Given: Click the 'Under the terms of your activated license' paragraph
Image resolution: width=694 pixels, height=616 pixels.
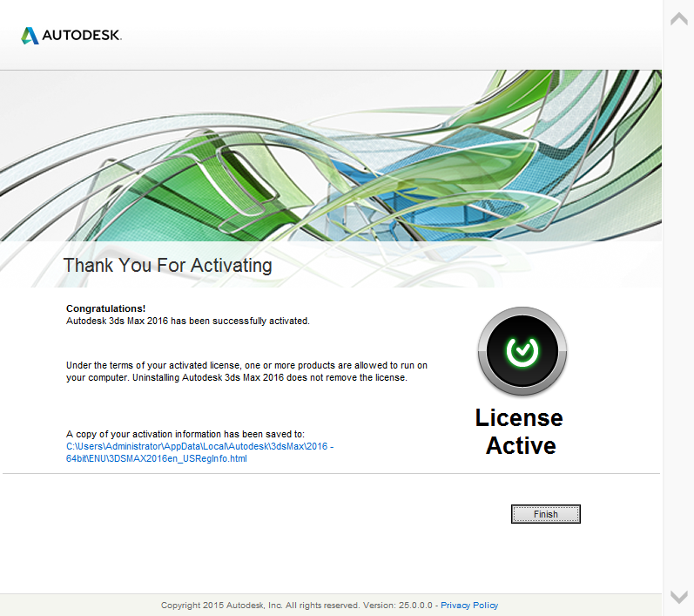Looking at the screenshot, I should [x=246, y=371].
